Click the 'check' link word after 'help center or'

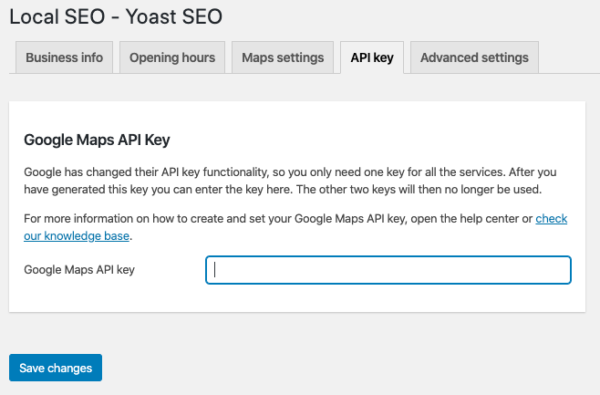pyautogui.click(x=551, y=219)
